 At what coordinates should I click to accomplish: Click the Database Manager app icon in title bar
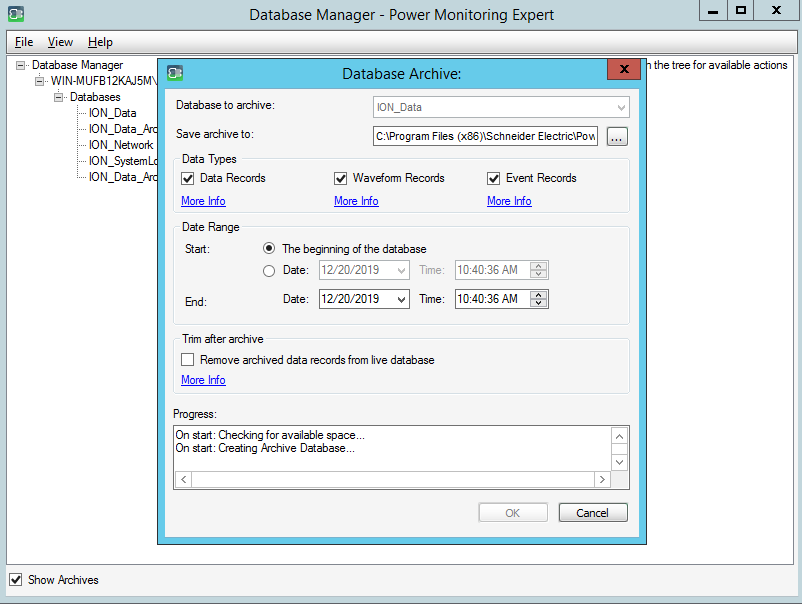tap(16, 14)
